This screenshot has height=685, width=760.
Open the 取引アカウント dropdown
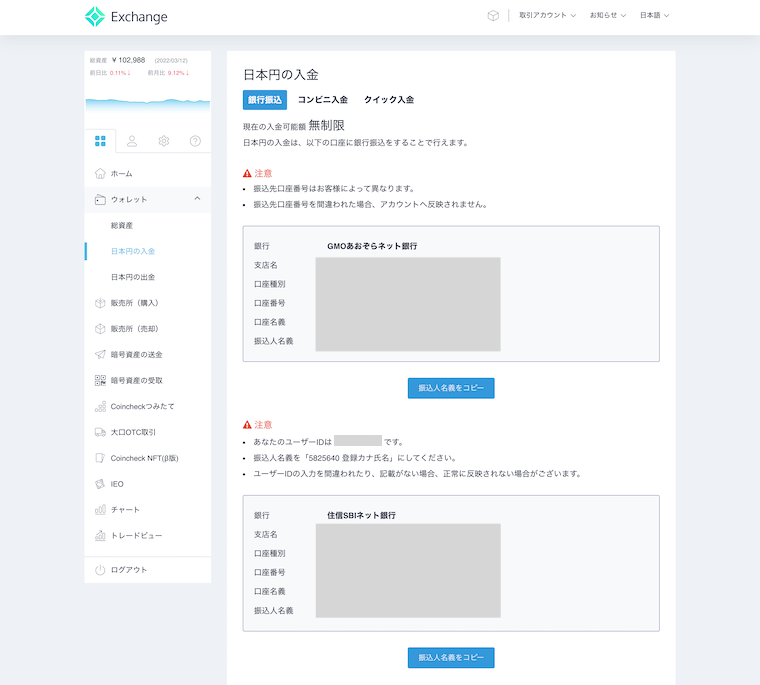point(547,16)
